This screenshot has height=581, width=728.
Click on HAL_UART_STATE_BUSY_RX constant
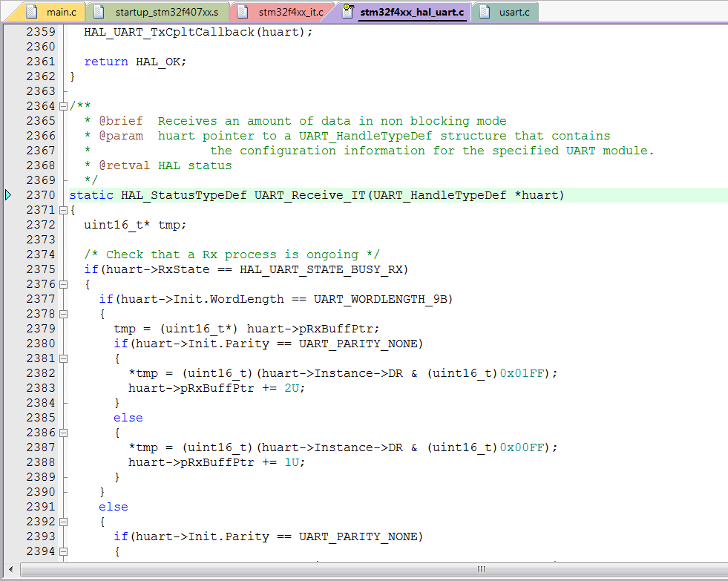[x=321, y=269]
